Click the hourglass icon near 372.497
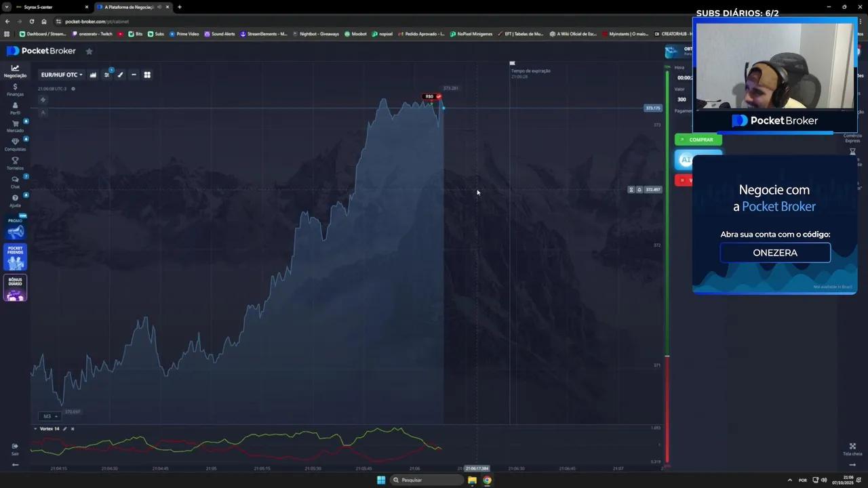The height and width of the screenshot is (488, 868). pos(631,190)
